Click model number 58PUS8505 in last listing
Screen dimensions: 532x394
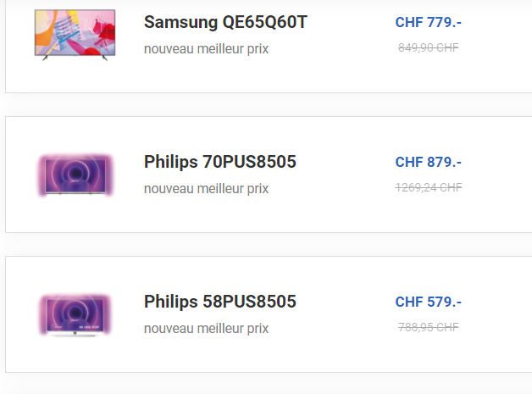[249, 302]
